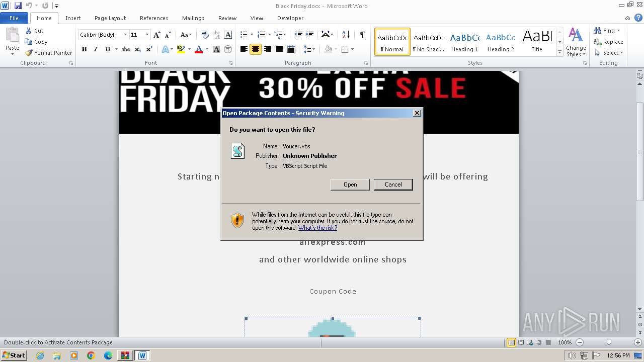Open the font size dropdown
The width and height of the screenshot is (644, 362).
point(147,35)
